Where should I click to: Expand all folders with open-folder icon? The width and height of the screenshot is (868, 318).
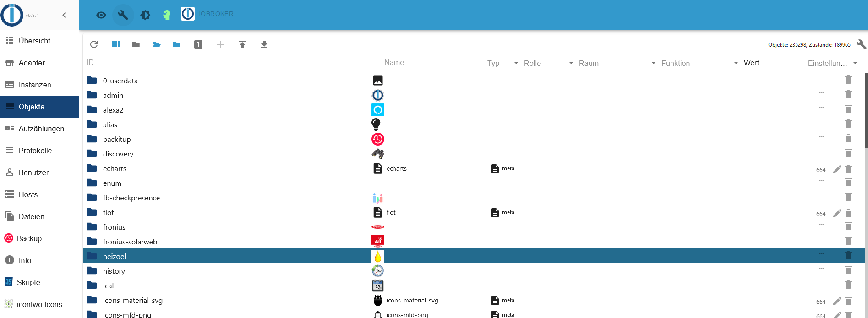tap(156, 44)
